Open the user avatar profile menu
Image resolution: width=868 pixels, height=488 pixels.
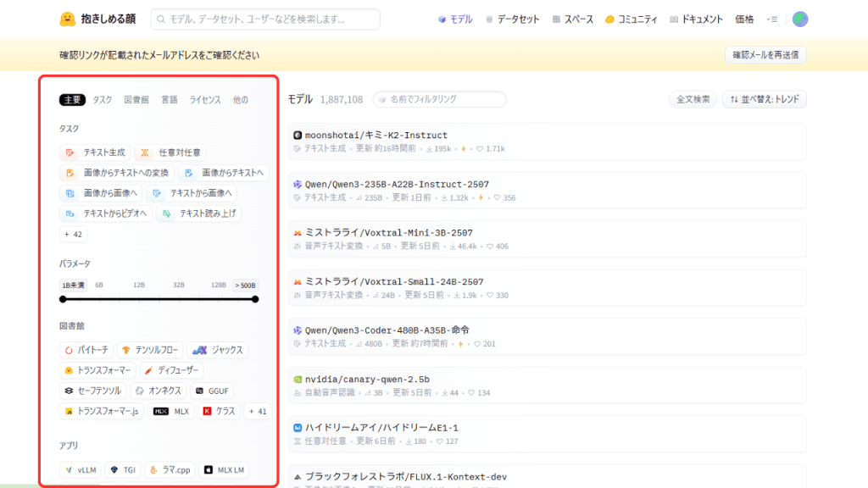point(800,19)
